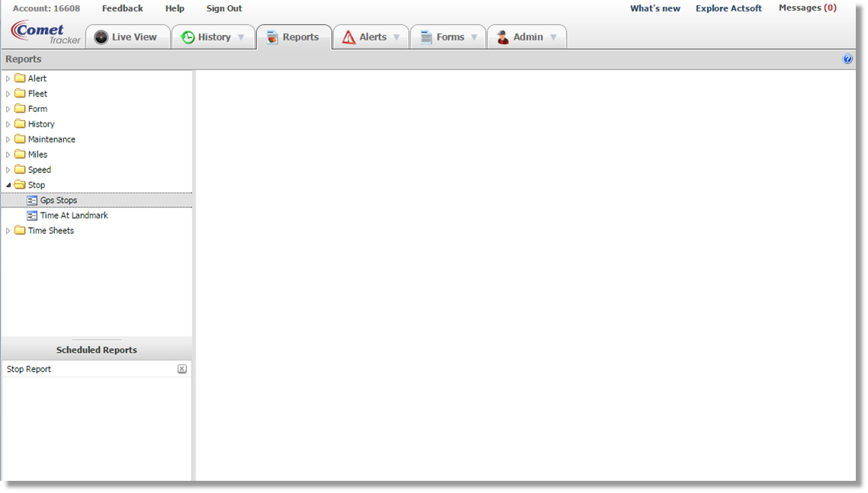The width and height of the screenshot is (868, 493).
Task: Remove the Stop Report scheduled report
Action: pos(182,369)
